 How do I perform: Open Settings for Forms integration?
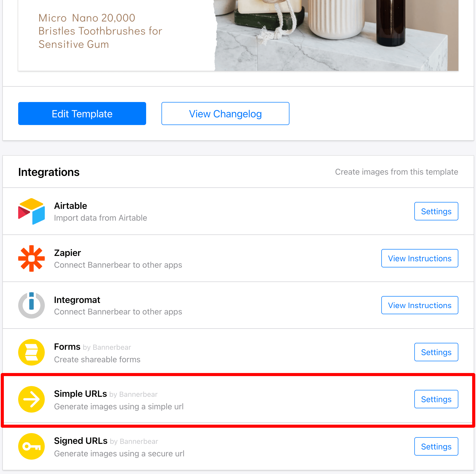point(436,352)
